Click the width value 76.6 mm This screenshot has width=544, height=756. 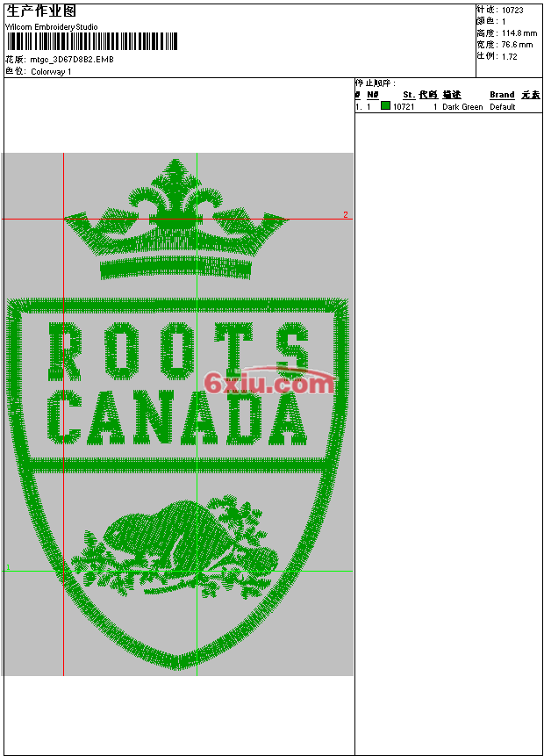[517, 45]
